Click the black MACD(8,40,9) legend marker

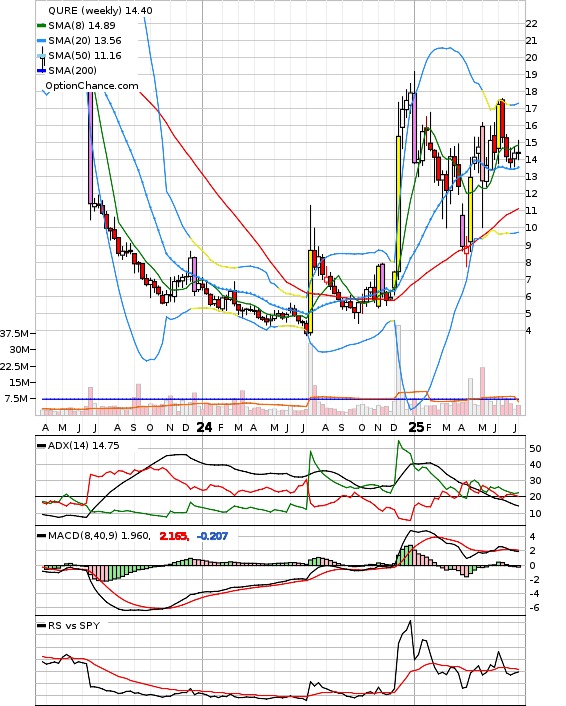pyautogui.click(x=41, y=536)
